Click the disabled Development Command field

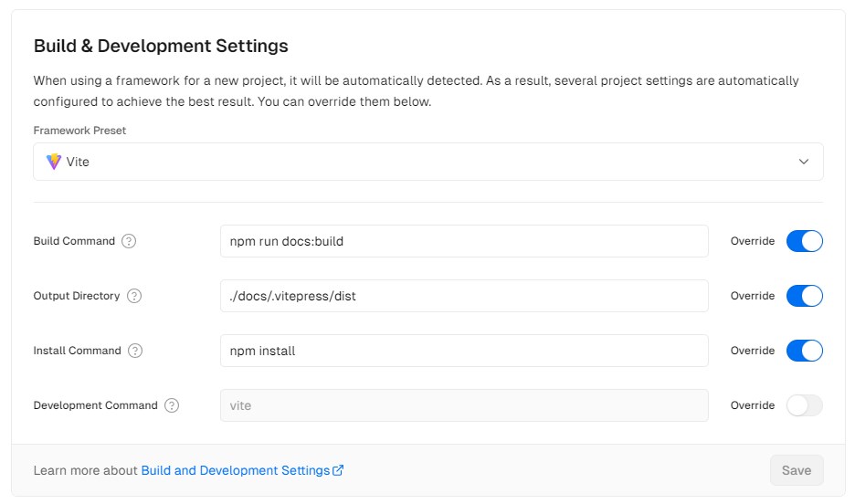[464, 405]
